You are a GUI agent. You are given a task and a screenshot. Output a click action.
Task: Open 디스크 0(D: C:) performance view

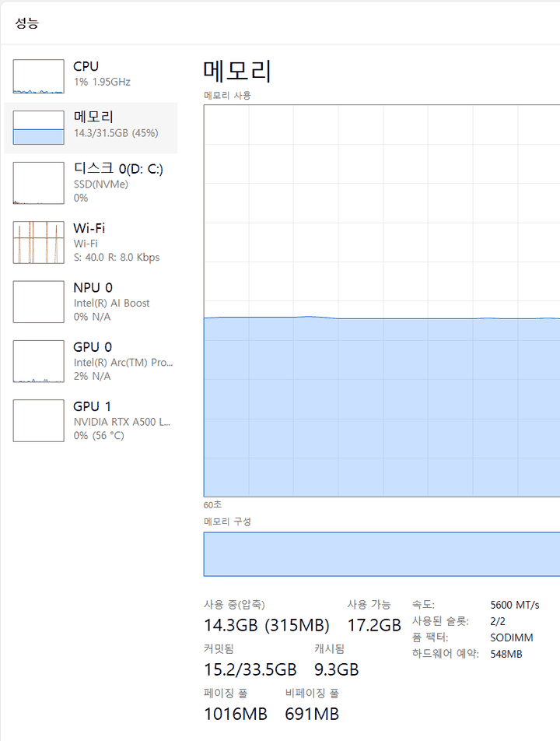tap(91, 183)
